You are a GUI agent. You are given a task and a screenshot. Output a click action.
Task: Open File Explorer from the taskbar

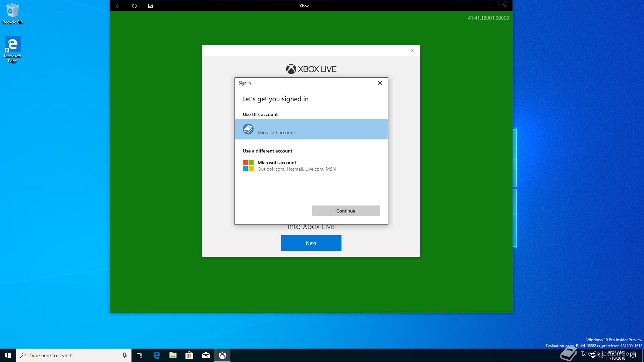[x=173, y=355]
